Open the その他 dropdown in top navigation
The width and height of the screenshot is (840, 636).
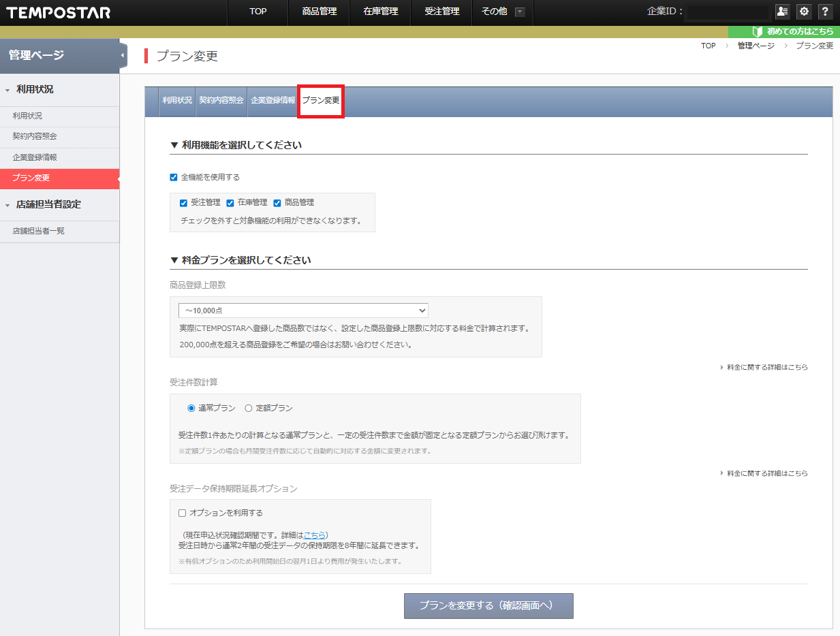503,12
